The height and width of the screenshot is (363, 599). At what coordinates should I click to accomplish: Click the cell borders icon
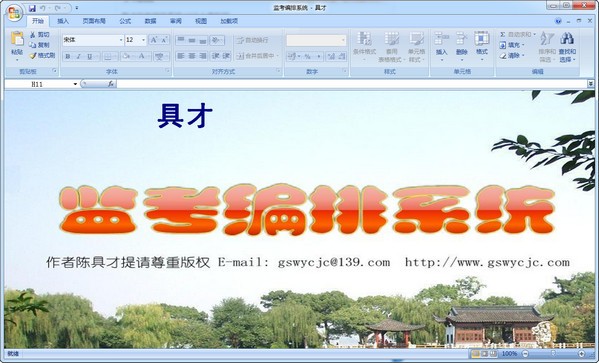108,57
